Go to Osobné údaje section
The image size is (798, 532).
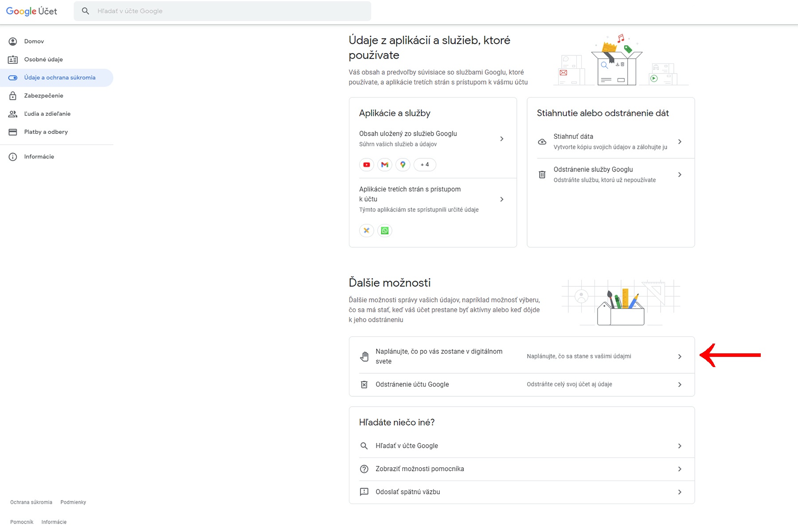click(x=57, y=59)
